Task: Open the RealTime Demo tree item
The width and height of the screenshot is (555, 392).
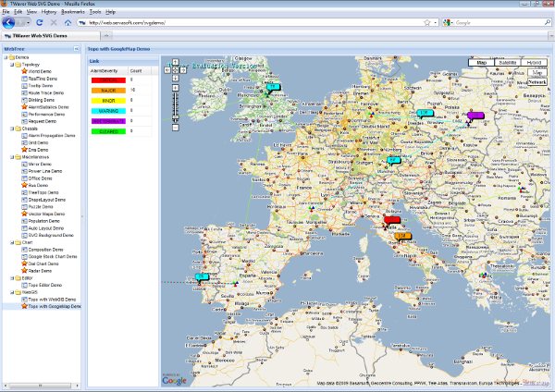Action: tap(43, 79)
